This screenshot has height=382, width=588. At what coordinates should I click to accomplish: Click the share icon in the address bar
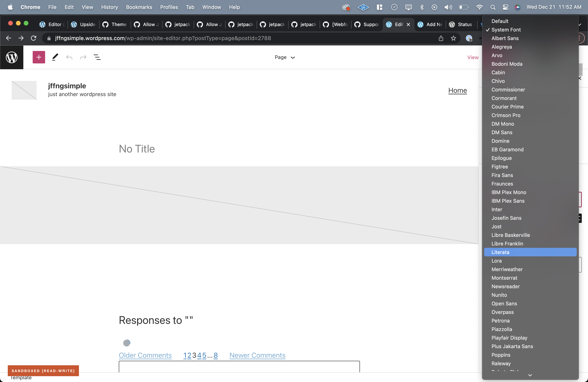point(441,38)
